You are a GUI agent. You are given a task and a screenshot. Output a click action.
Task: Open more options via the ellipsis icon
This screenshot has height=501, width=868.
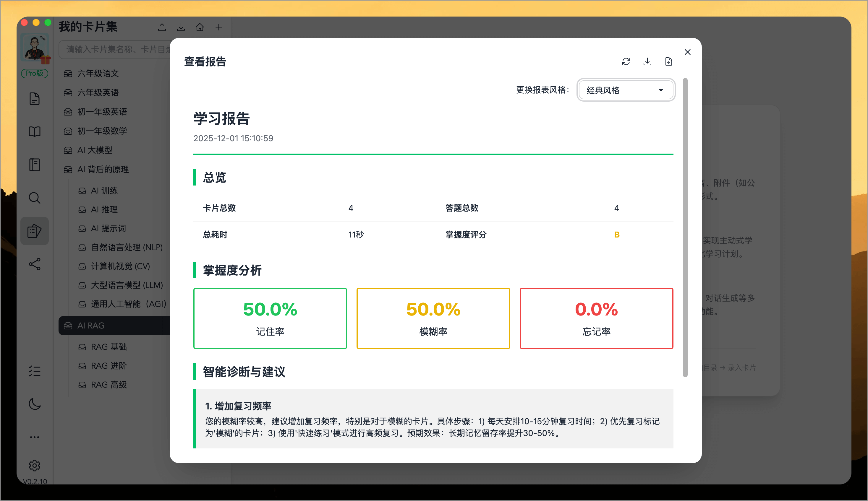35,437
